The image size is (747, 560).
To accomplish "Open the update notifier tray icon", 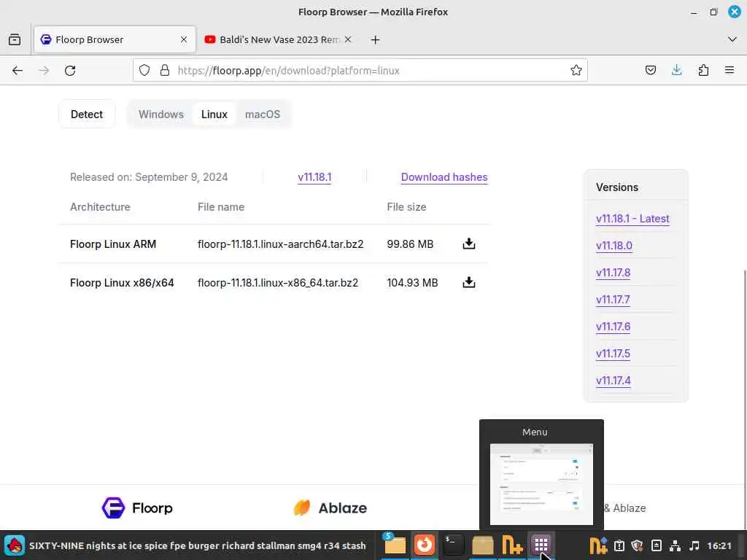I will 619,545.
